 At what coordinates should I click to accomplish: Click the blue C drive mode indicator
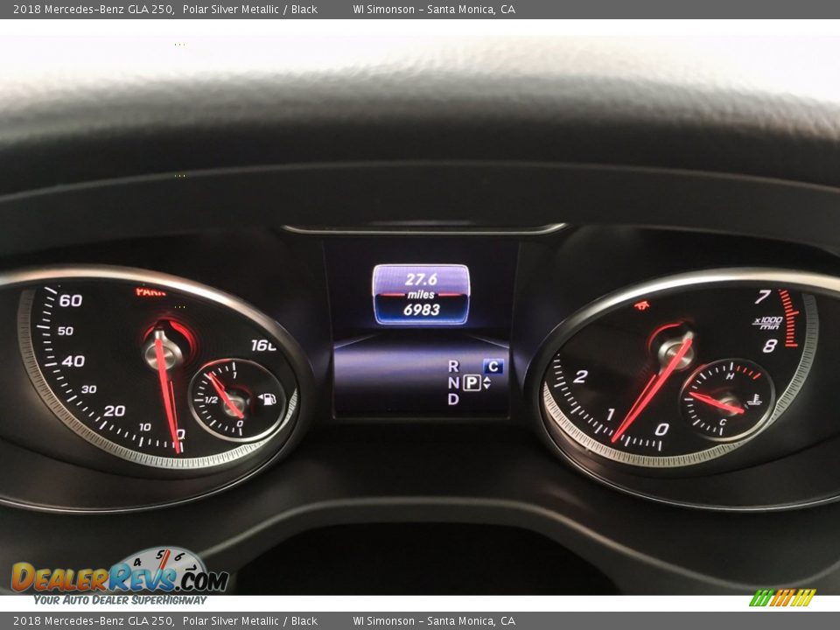pos(493,367)
